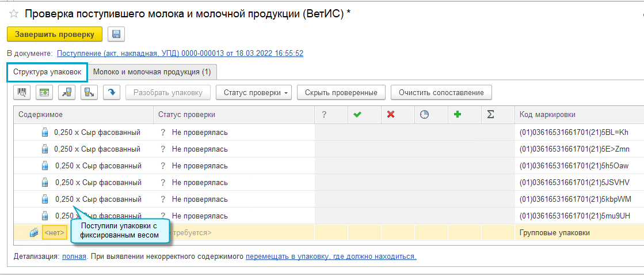The height and width of the screenshot is (275, 644).
Task: Click Скрыть проверенные button
Action: [341, 92]
